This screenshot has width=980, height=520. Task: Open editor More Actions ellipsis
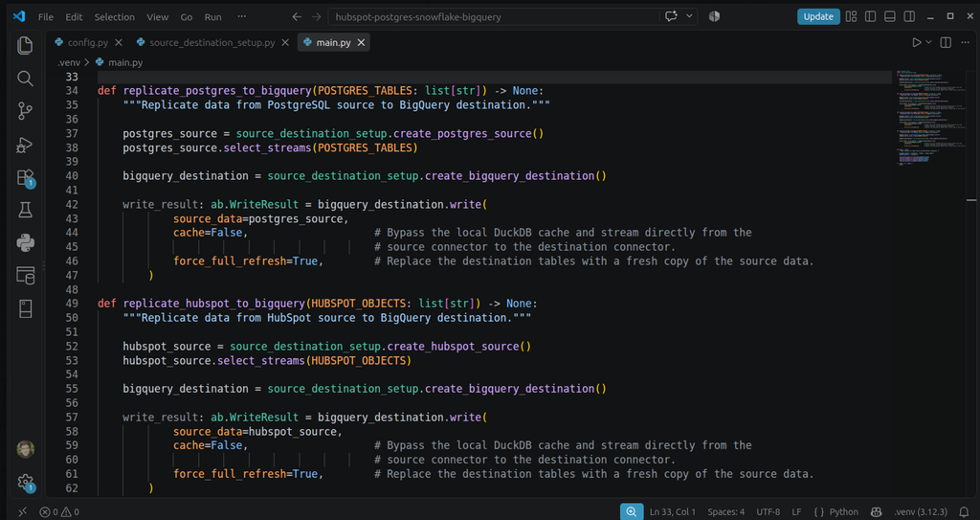click(x=966, y=42)
